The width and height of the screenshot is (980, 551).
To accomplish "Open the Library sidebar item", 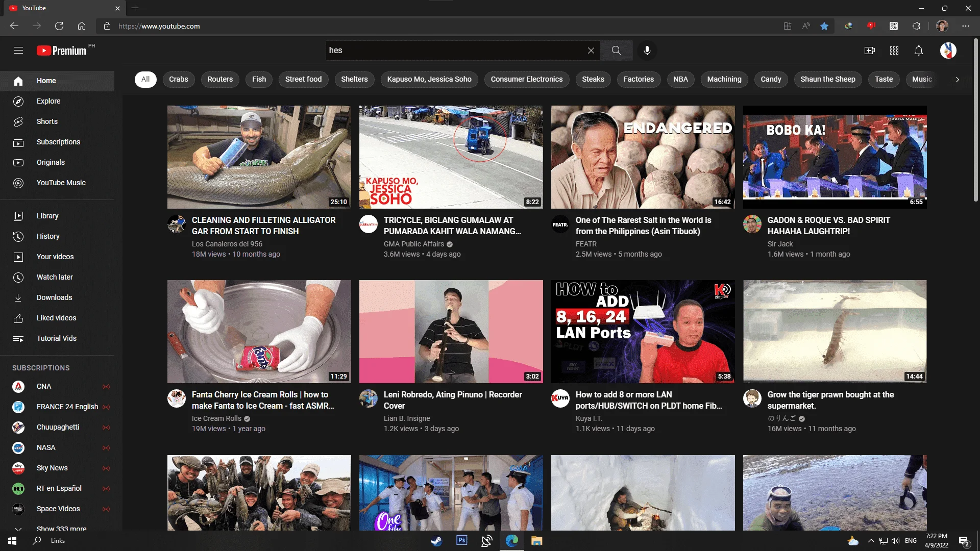I will pos(57,216).
